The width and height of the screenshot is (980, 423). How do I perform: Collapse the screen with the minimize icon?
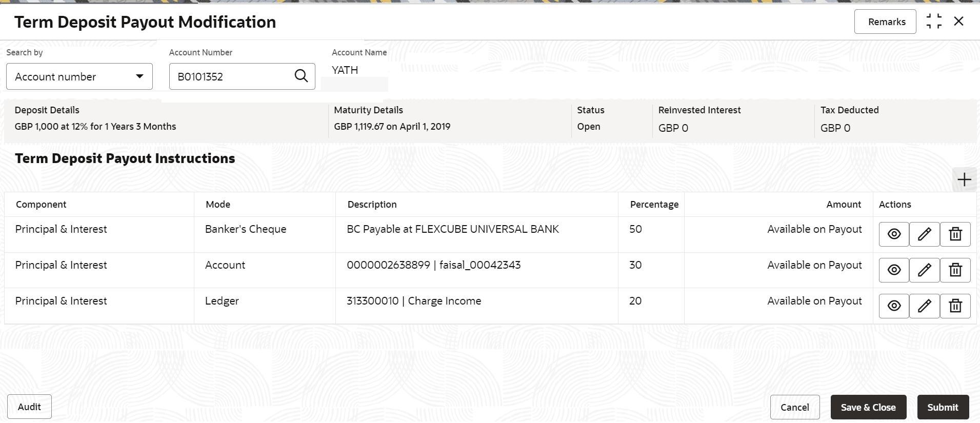tap(934, 22)
